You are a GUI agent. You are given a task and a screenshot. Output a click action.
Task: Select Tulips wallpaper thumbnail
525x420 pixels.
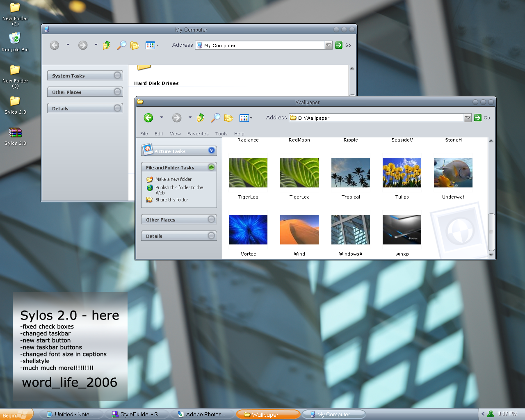(x=402, y=173)
